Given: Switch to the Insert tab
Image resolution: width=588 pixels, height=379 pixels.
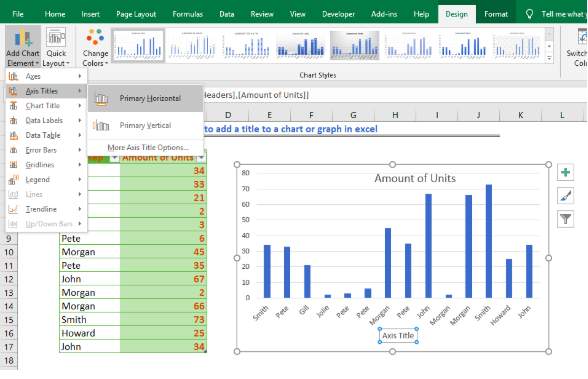Looking at the screenshot, I should pos(90,14).
